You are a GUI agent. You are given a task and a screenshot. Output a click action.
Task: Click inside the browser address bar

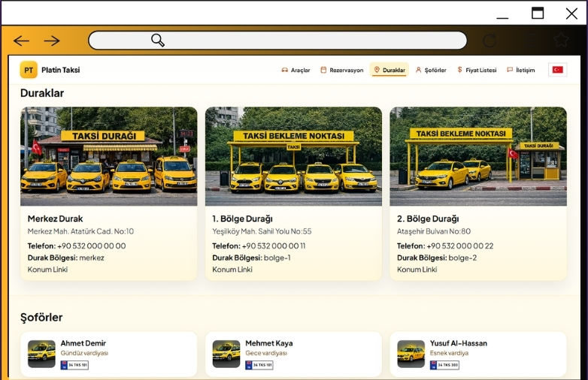[x=301, y=41]
